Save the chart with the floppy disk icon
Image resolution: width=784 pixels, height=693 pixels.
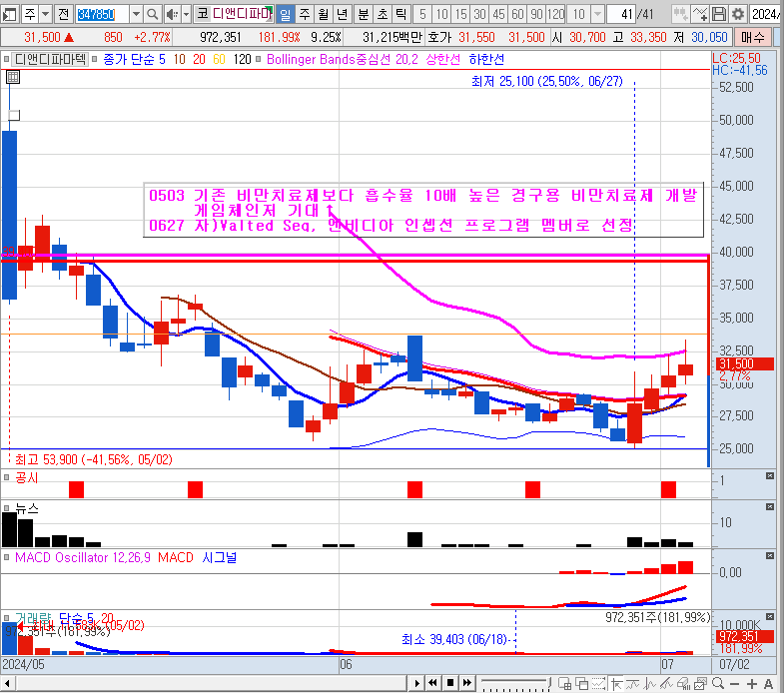tap(718, 14)
